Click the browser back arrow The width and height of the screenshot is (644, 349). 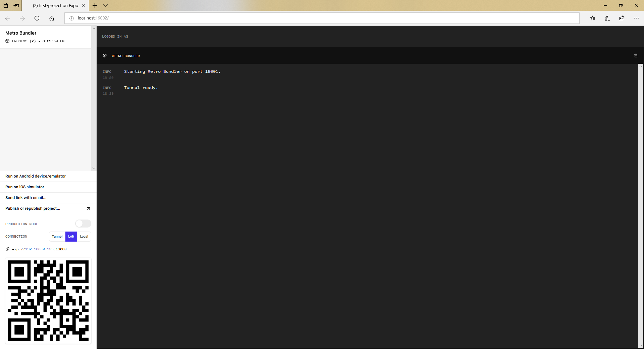7,18
